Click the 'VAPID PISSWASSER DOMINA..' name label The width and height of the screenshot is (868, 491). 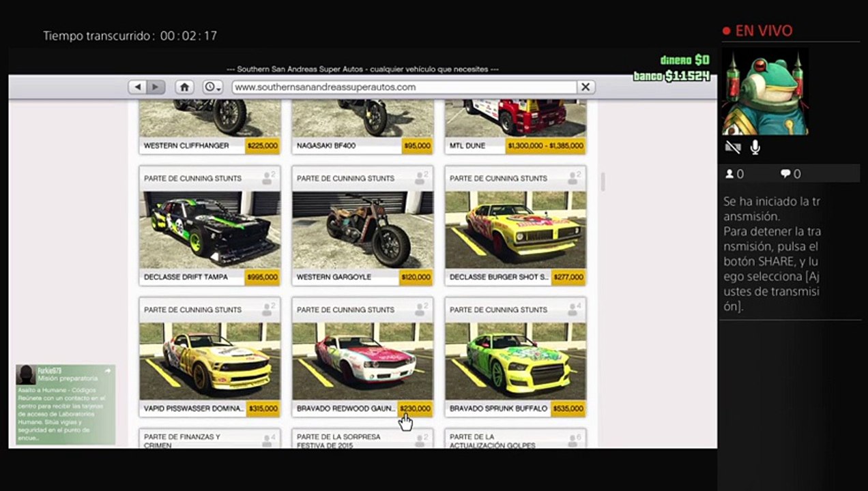tap(193, 409)
